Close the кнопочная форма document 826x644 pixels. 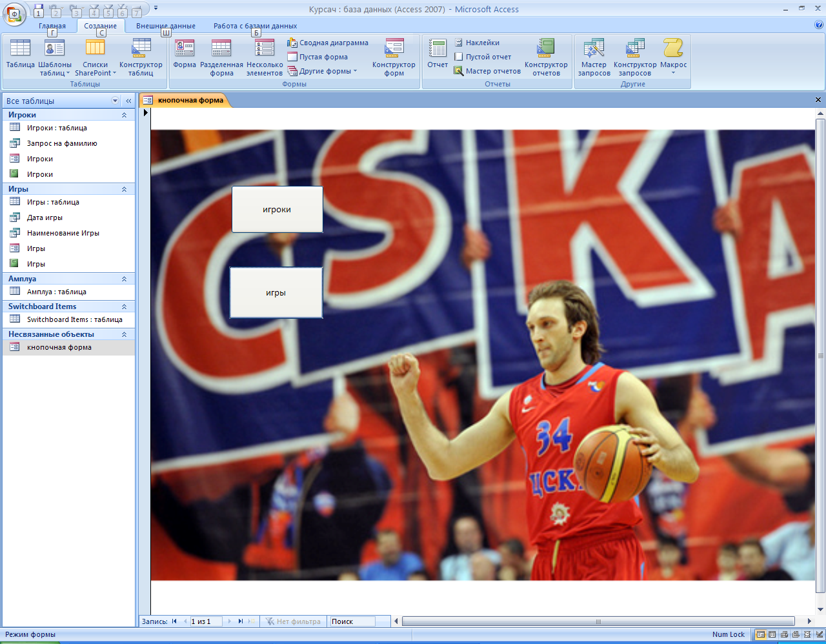pos(818,100)
